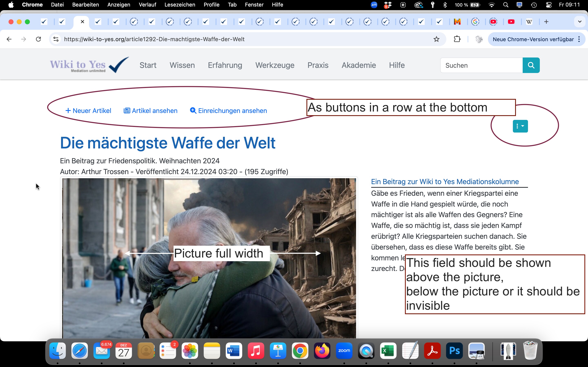Open the tab search chevron dropdown
The height and width of the screenshot is (367, 588).
[580, 22]
